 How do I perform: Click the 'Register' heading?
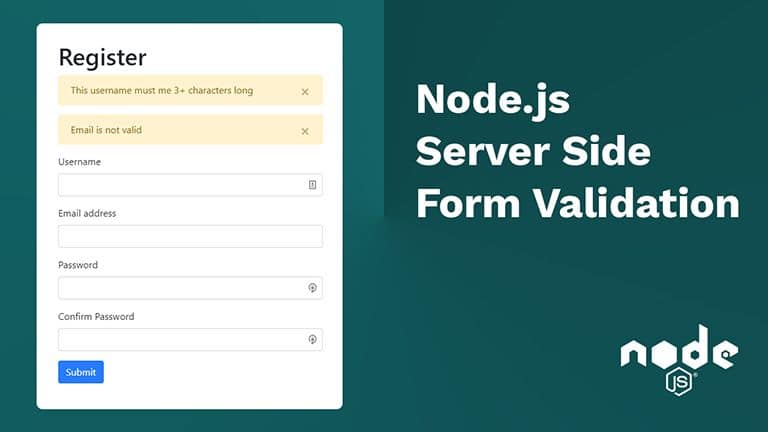102,58
